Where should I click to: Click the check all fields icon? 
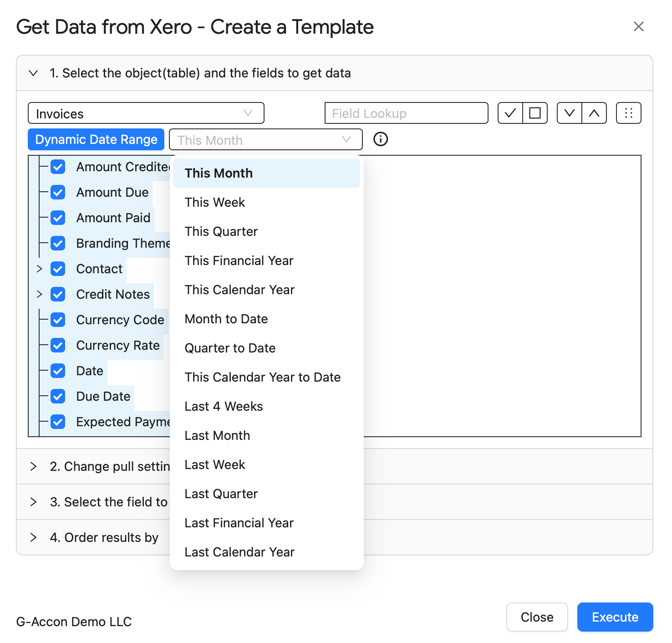click(x=510, y=113)
